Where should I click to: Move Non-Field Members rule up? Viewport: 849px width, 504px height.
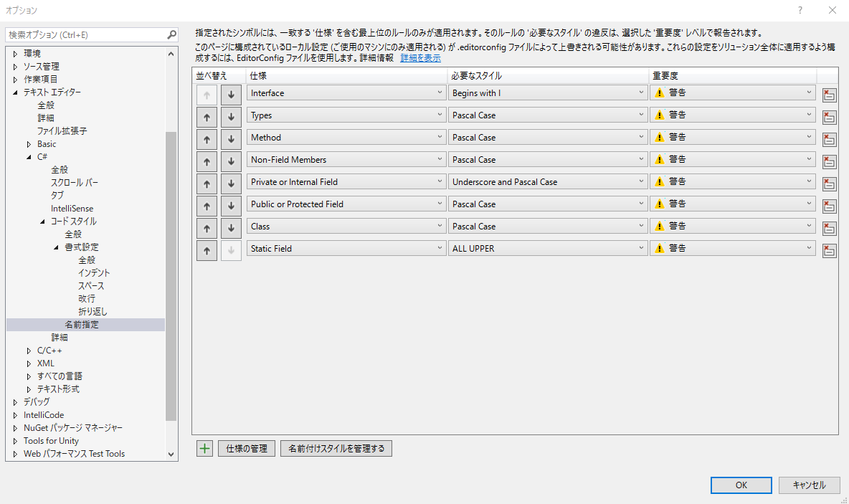point(207,161)
